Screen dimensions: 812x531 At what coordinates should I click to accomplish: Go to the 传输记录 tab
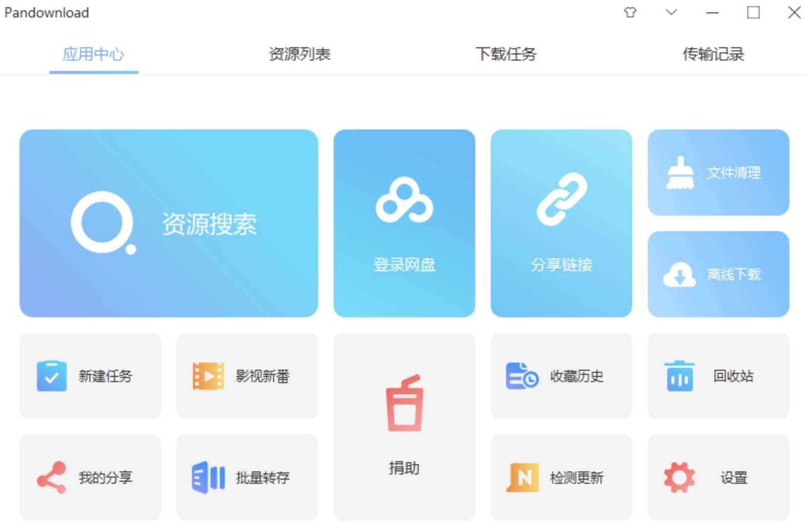[x=713, y=54]
